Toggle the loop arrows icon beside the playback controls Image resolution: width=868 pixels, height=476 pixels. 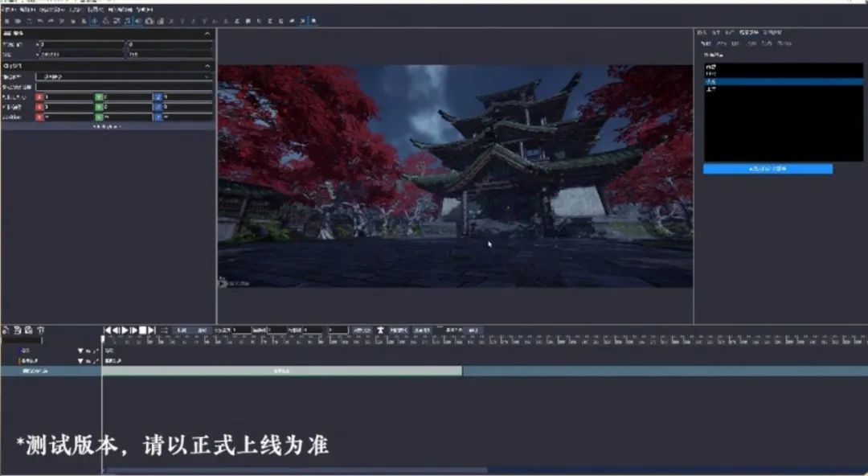point(165,330)
